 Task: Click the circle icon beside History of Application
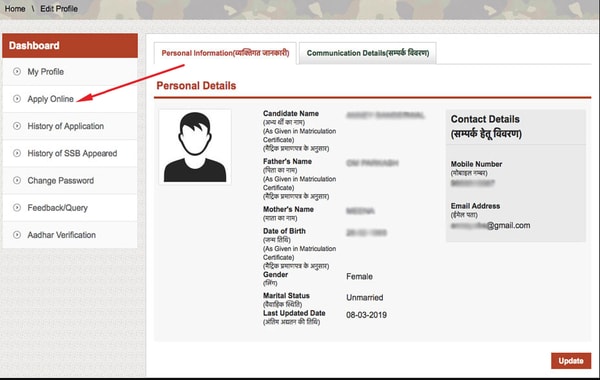[x=17, y=126]
